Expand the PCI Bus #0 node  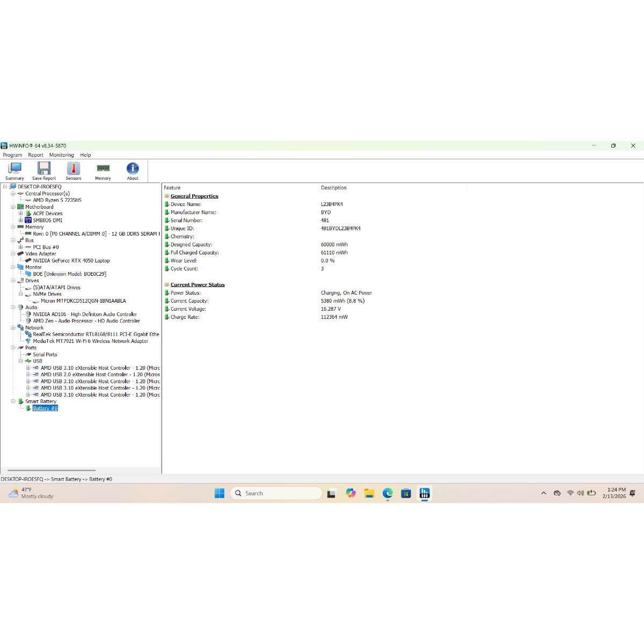pos(21,247)
